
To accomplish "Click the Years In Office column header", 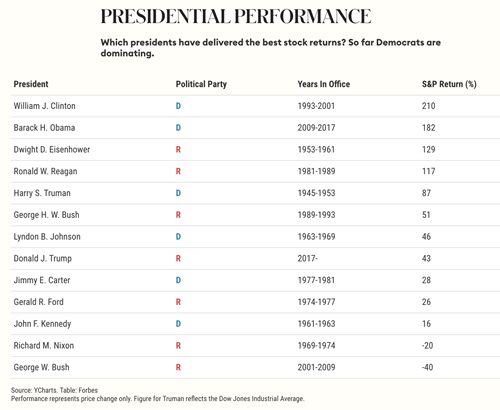I will tap(323, 84).
